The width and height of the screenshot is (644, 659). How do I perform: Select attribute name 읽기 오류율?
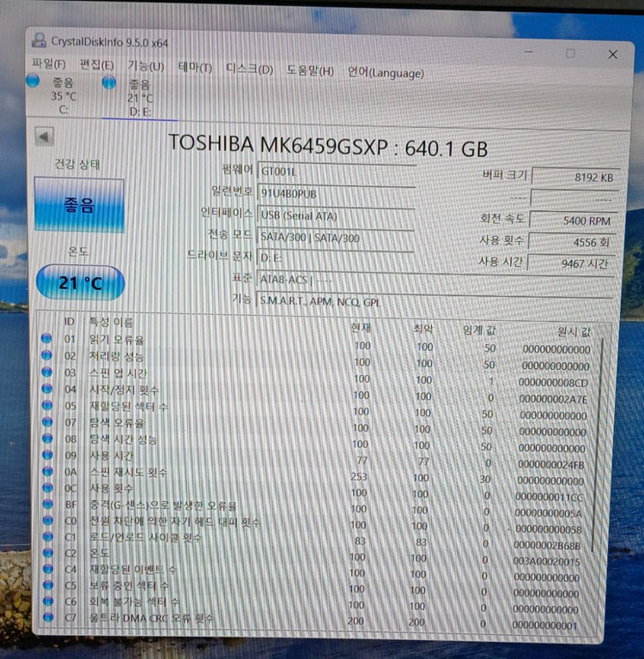coord(117,340)
